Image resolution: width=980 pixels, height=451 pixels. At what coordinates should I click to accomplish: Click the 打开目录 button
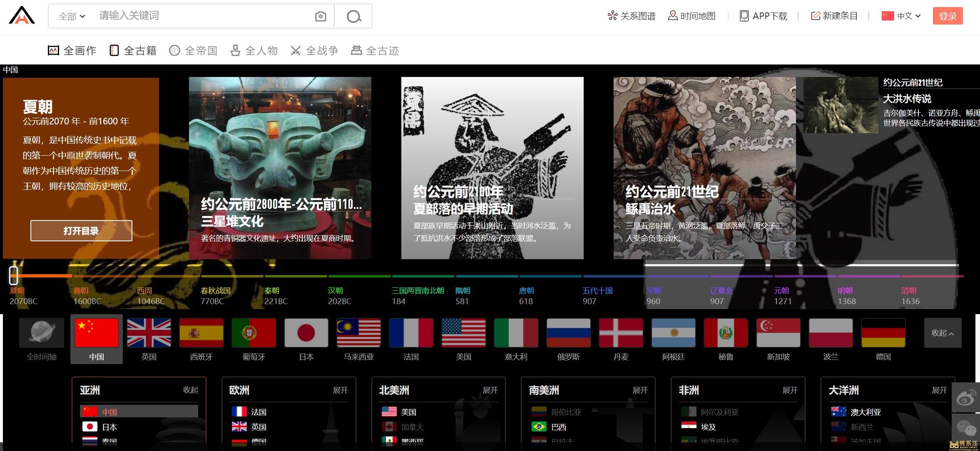tap(81, 231)
